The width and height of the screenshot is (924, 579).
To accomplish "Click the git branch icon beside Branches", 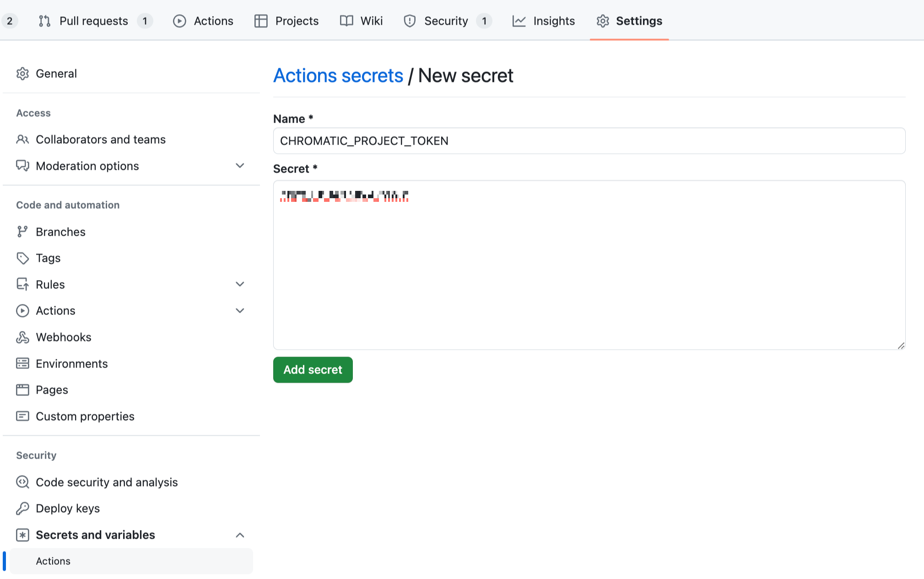I will click(x=22, y=232).
